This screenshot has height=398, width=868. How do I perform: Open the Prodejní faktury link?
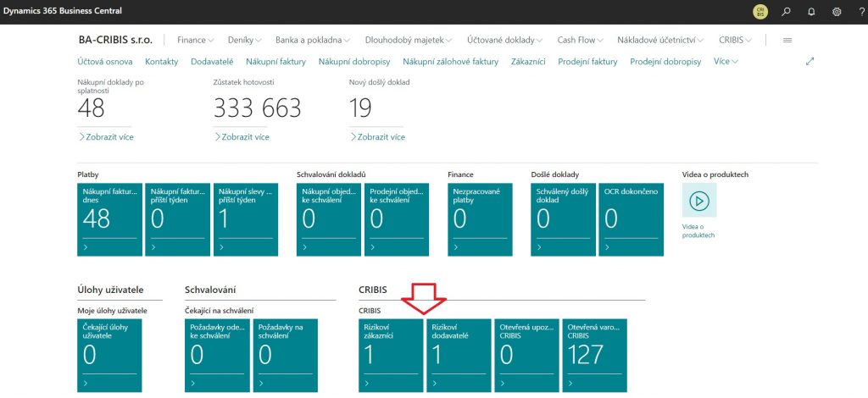pyautogui.click(x=588, y=62)
